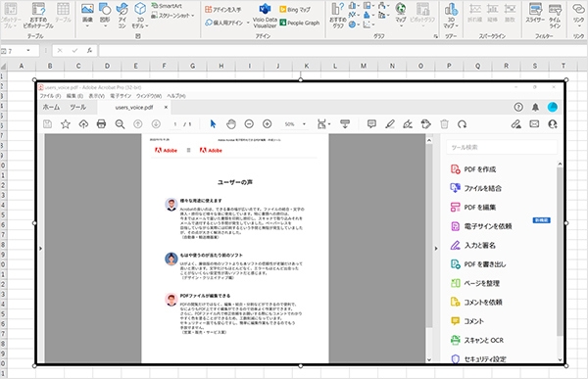Screen dimensions: 588x379
Task: Select the highlighter pen tool in Acrobat
Action: point(390,124)
